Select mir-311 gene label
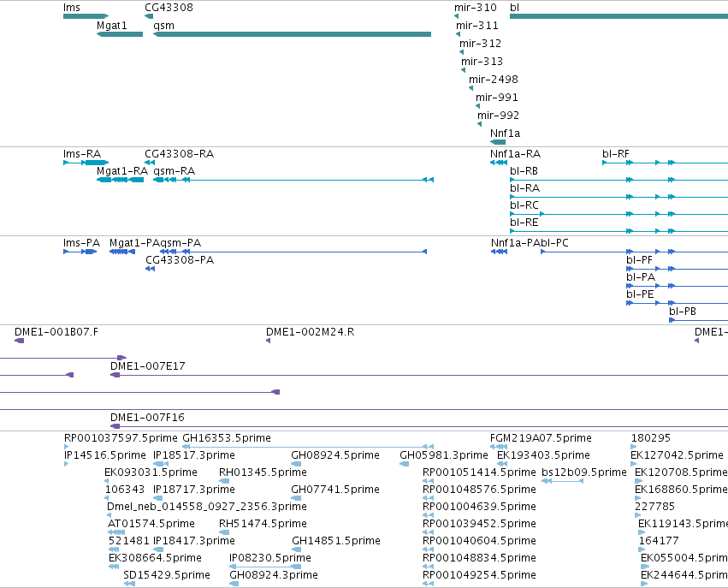 pos(477,26)
